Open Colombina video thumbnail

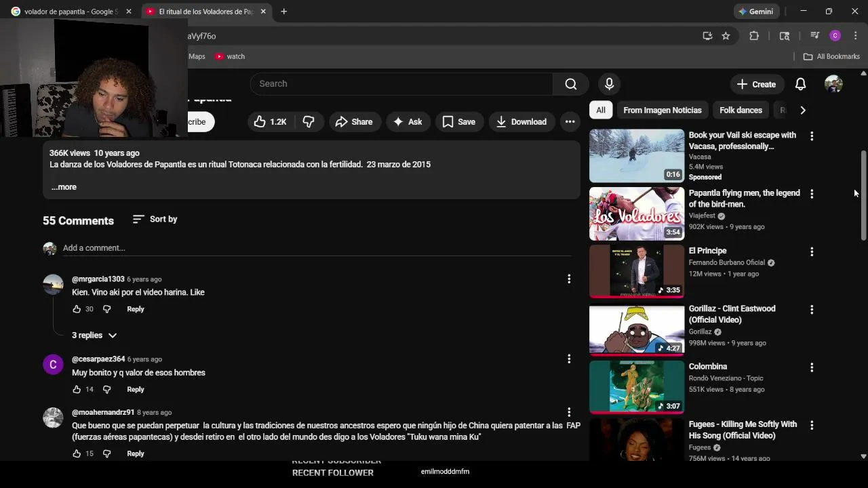point(637,388)
